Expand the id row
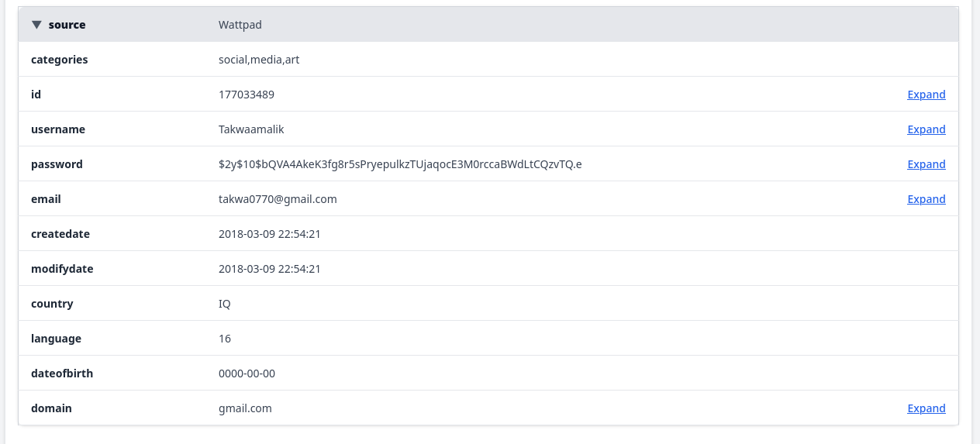The image size is (980, 444). 927,95
